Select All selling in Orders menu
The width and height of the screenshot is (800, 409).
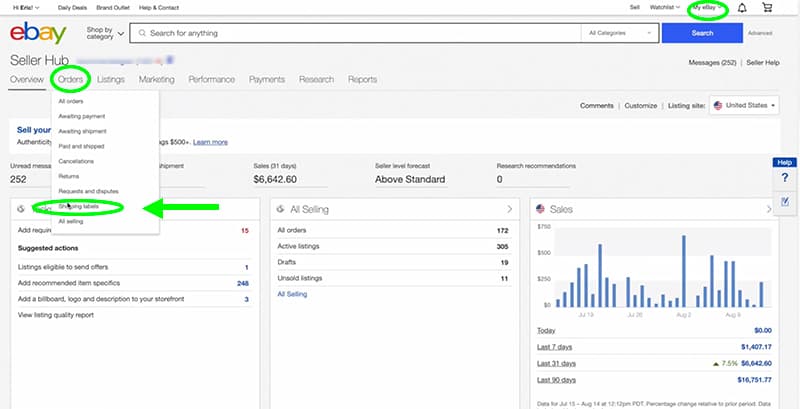point(70,222)
